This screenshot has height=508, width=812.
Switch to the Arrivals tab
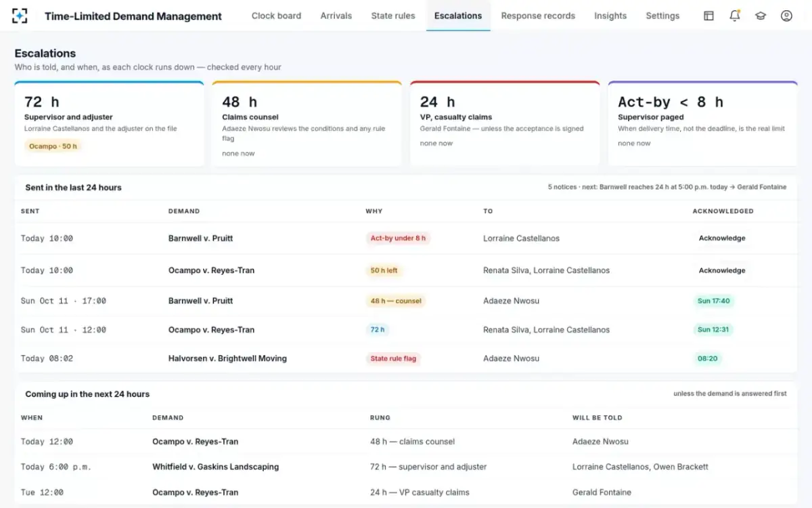pos(336,16)
